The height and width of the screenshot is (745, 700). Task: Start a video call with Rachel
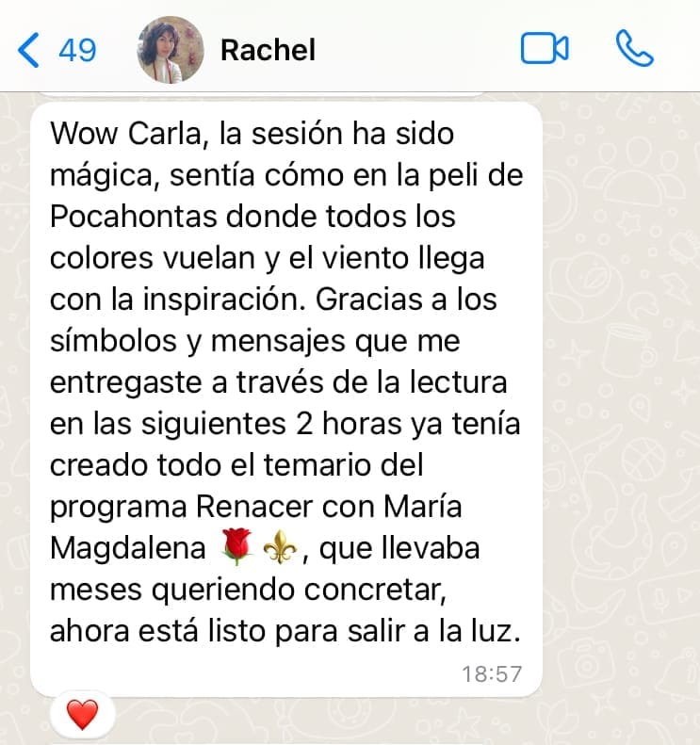545,48
